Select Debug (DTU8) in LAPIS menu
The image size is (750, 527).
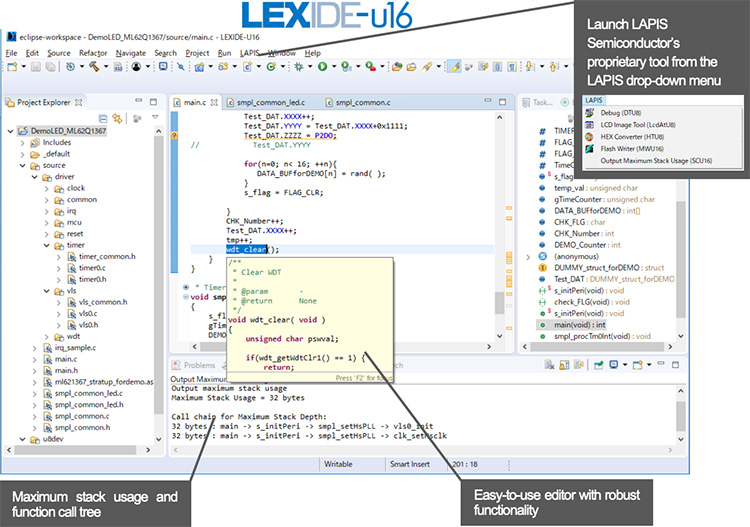[x=620, y=113]
